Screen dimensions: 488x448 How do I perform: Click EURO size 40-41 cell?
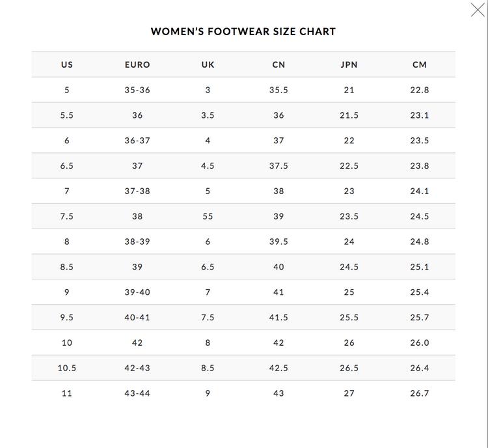[x=137, y=317]
